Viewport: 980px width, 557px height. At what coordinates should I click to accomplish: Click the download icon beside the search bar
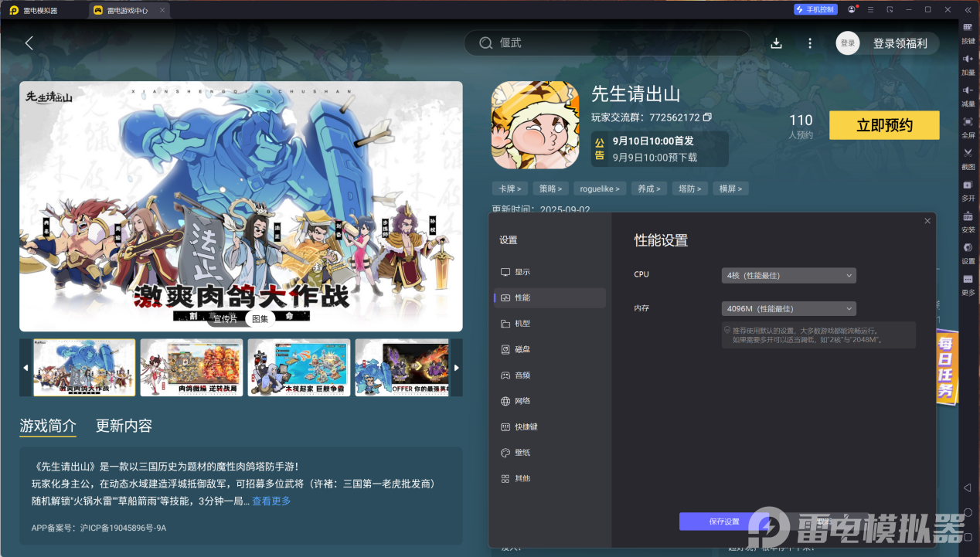(x=776, y=43)
